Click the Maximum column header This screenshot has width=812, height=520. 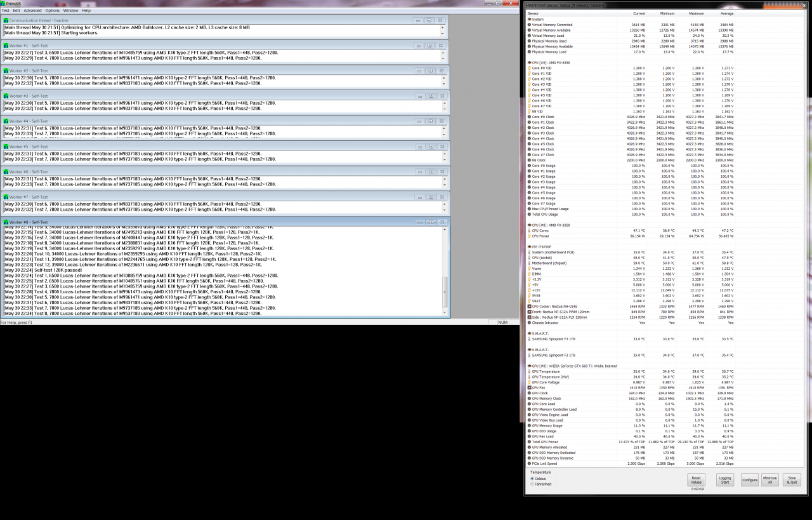pyautogui.click(x=696, y=13)
